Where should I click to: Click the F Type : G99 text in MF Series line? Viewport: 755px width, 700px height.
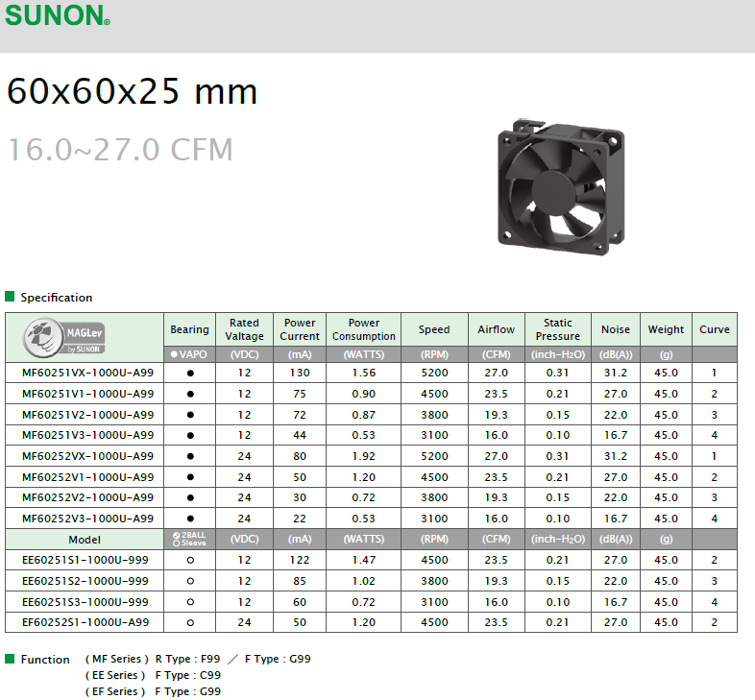click(278, 659)
